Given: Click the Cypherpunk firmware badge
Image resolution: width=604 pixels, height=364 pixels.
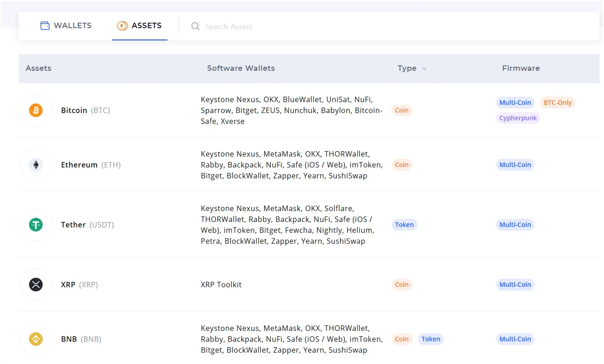Looking at the screenshot, I should 518,118.
